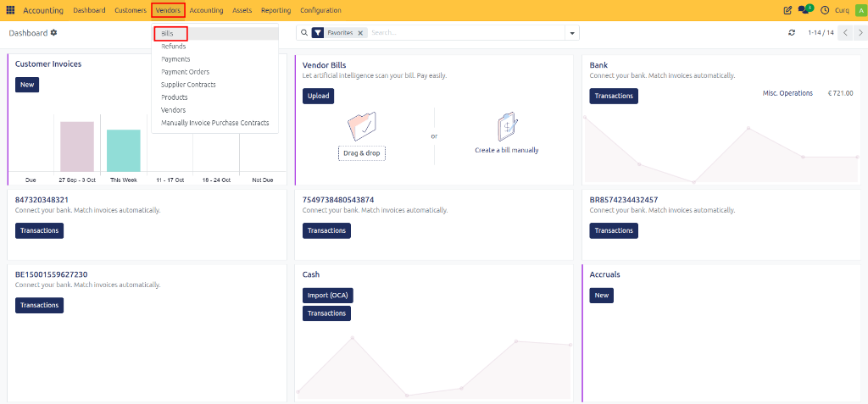Click Import (OCA) in Cash card
The height and width of the screenshot is (404, 868).
tap(328, 296)
